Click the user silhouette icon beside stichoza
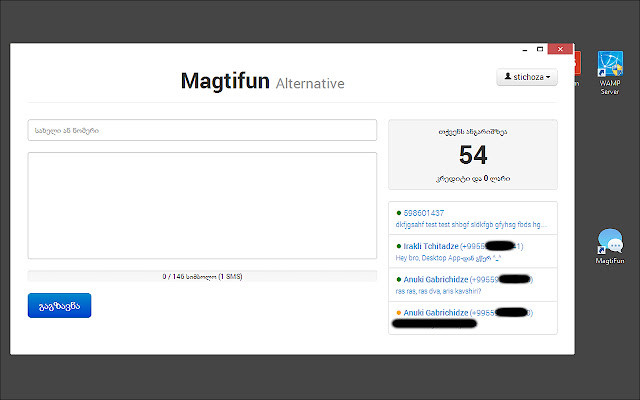This screenshot has width=640, height=400. 508,76
